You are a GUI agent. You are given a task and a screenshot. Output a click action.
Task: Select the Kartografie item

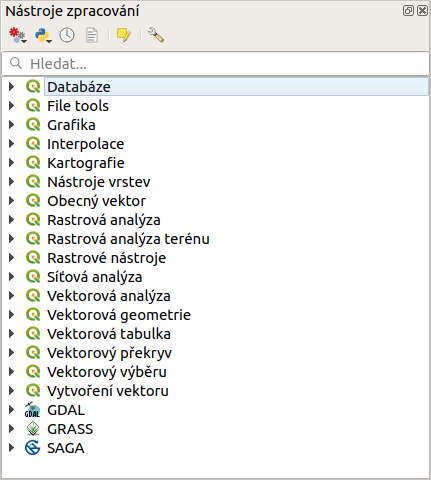(86, 163)
